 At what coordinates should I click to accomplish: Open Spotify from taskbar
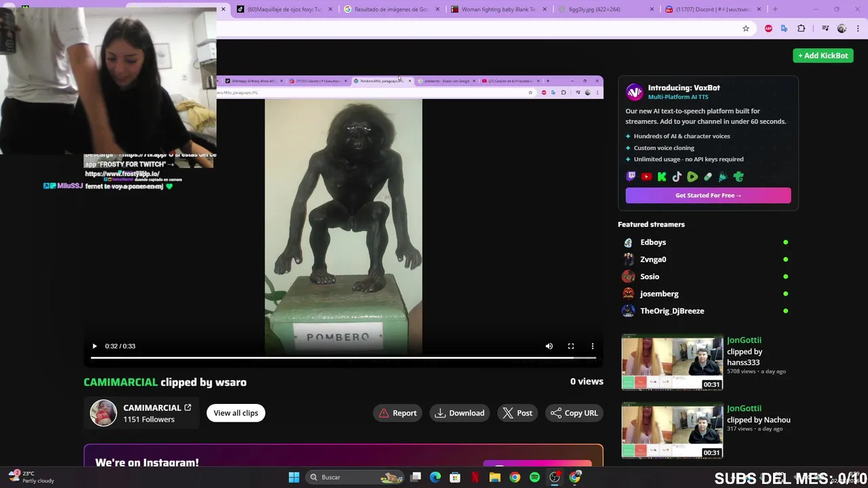[534, 477]
